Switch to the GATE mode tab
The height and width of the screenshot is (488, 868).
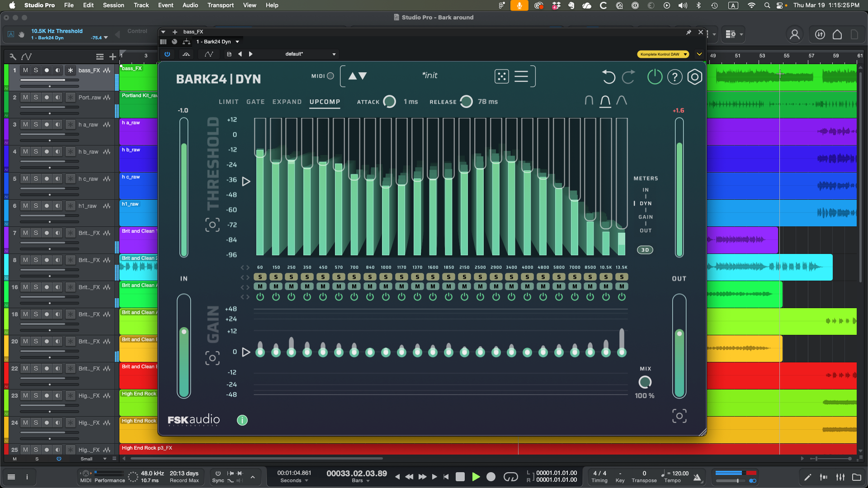pos(255,102)
